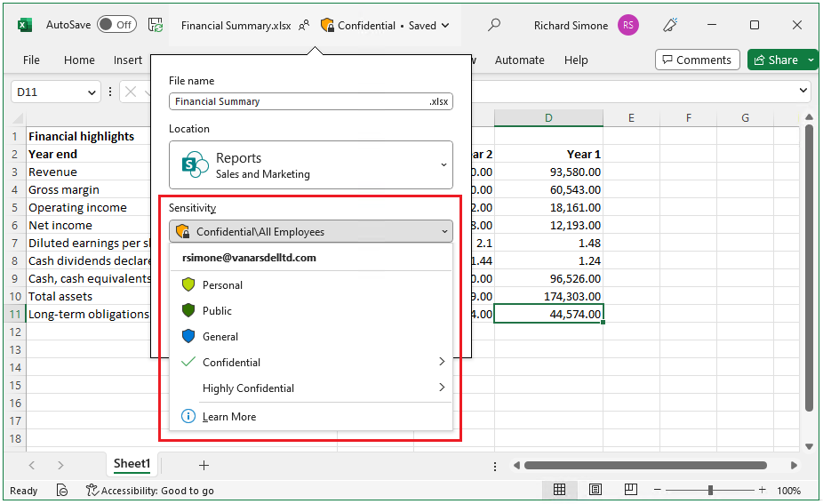This screenshot has height=504, width=823.
Task: Click the search magnifier icon in title bar
Action: [494, 25]
